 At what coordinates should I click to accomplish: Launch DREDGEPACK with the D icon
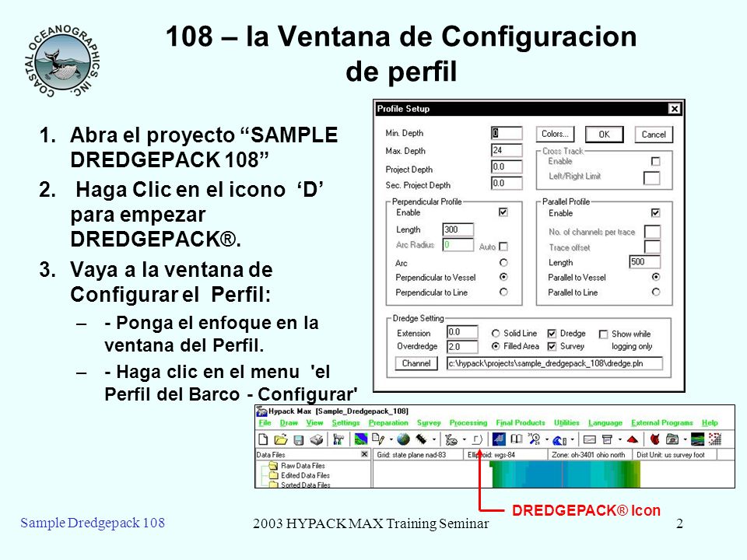(477, 439)
